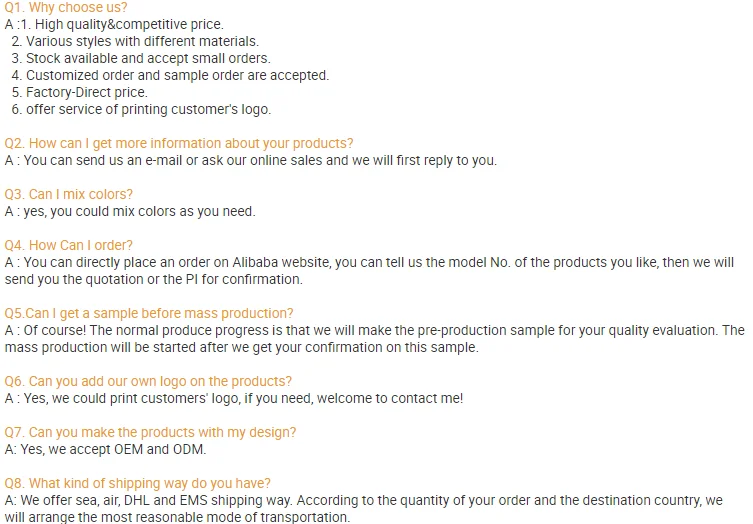This screenshot has width=753, height=524.
Task: Click the Q7 question about making my design
Action: pos(151,432)
